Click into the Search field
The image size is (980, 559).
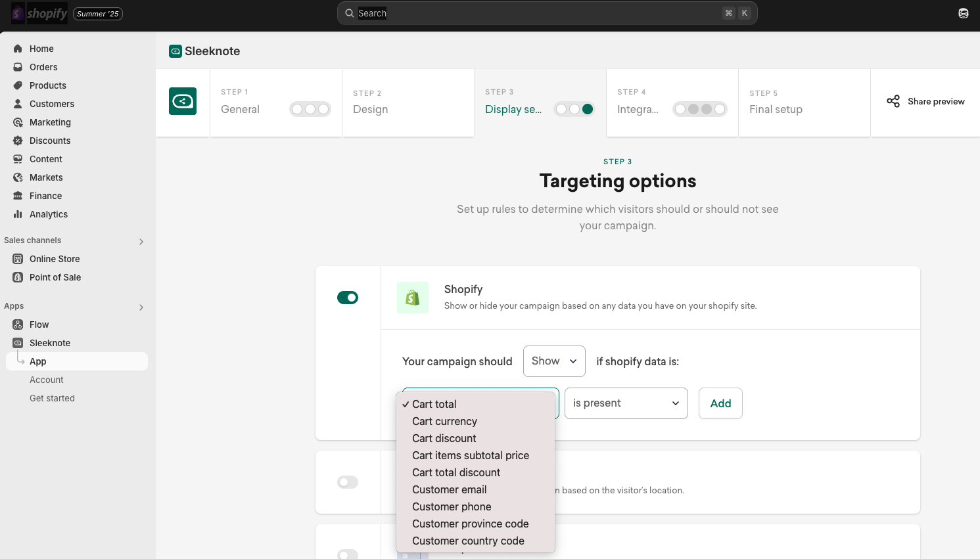[x=547, y=13]
